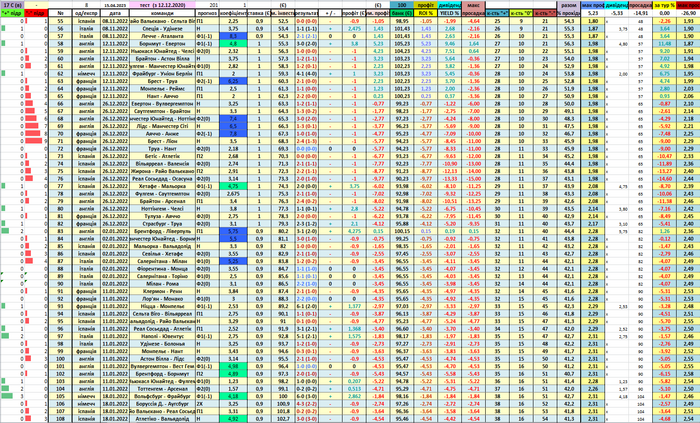Click row number '100' in № column
The width and height of the screenshot is (700, 423).
pyautogui.click(x=60, y=359)
